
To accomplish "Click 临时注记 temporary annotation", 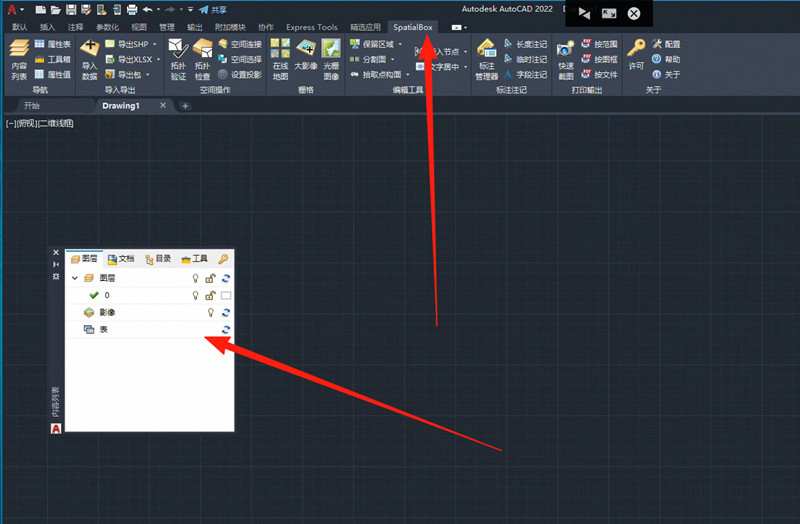I will point(526,60).
